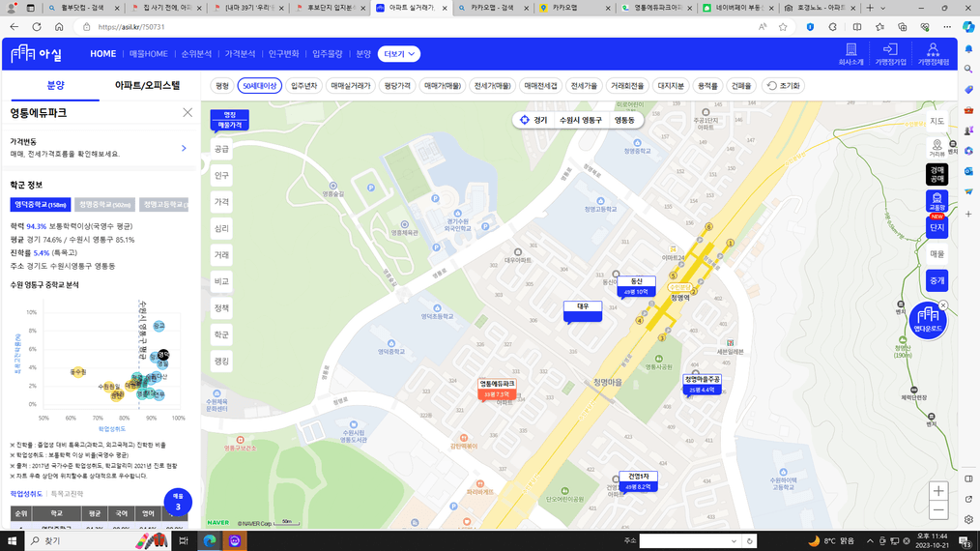
Task: Toggle the 입주년차 filter
Action: [x=303, y=86]
